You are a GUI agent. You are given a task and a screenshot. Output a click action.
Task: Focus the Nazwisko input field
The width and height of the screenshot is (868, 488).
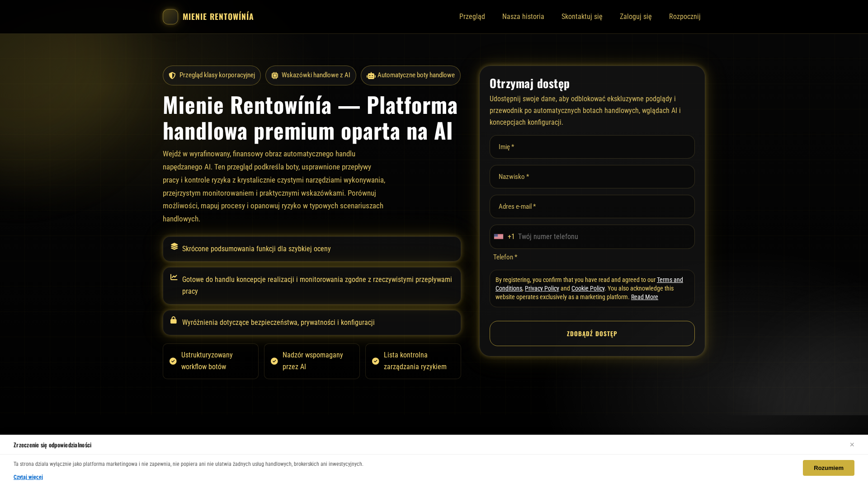[592, 177]
